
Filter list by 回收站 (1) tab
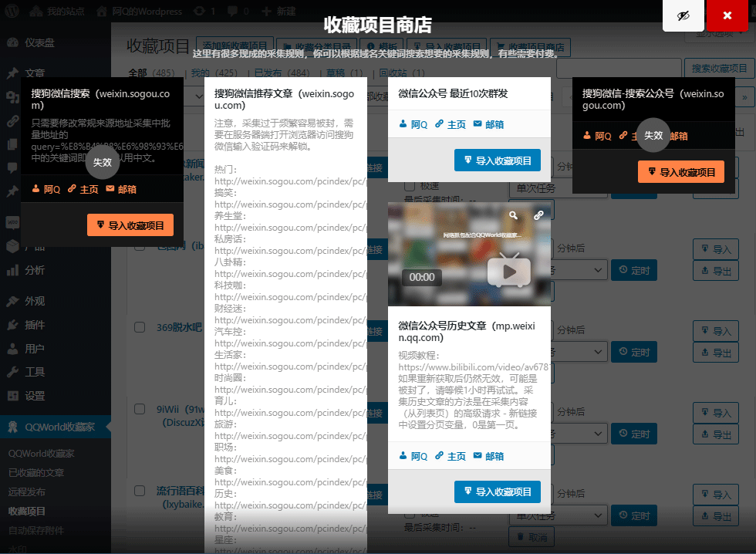402,73
